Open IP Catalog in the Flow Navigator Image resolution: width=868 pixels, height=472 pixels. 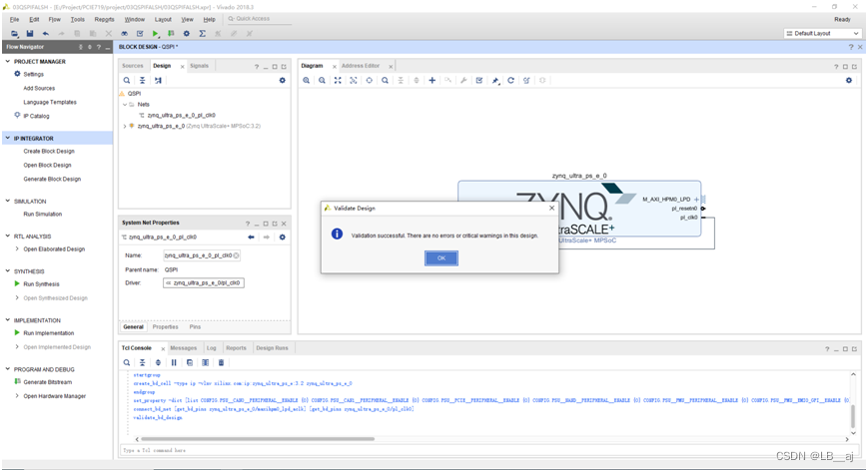pos(36,116)
